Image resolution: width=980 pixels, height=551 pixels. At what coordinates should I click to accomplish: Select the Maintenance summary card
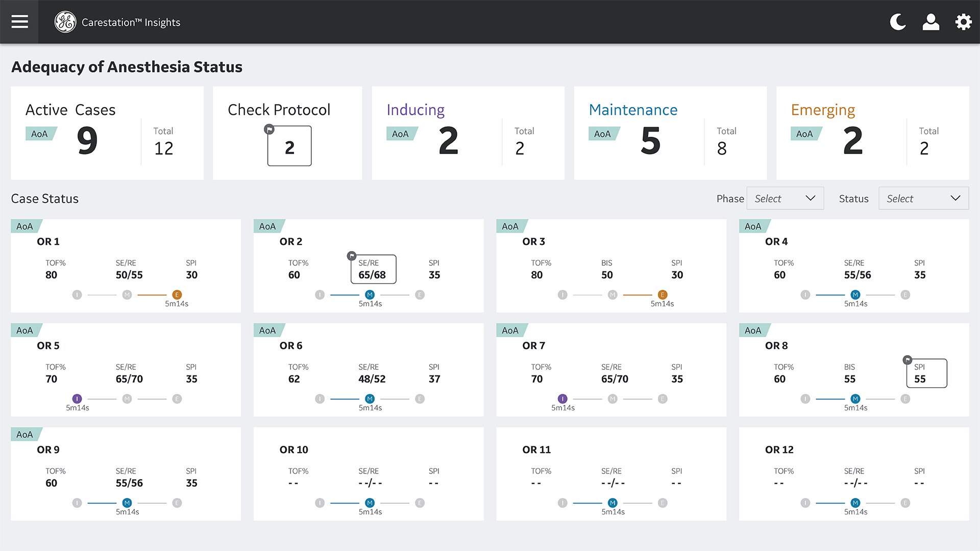click(x=670, y=133)
